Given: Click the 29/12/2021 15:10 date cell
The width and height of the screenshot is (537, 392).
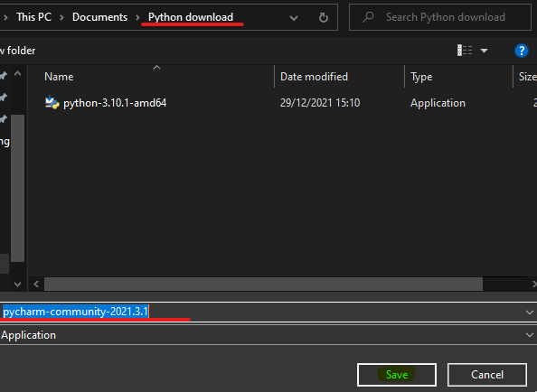Looking at the screenshot, I should tap(320, 103).
